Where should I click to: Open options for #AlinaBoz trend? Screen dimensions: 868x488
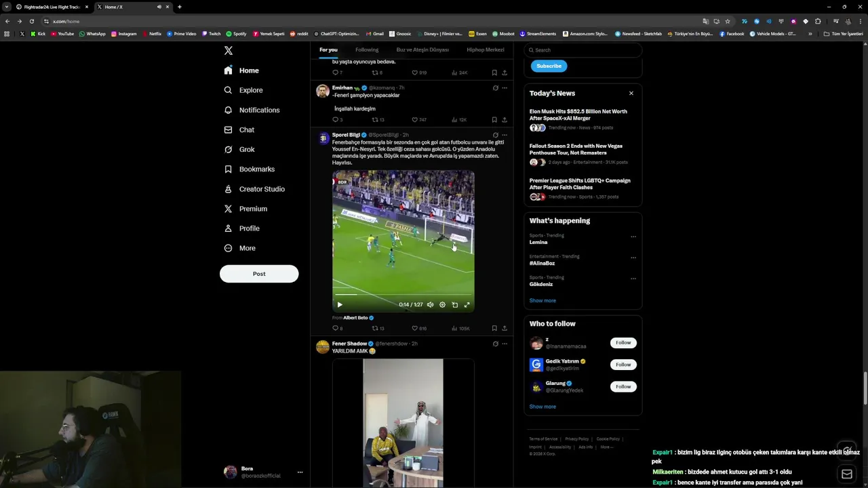pyautogui.click(x=633, y=258)
